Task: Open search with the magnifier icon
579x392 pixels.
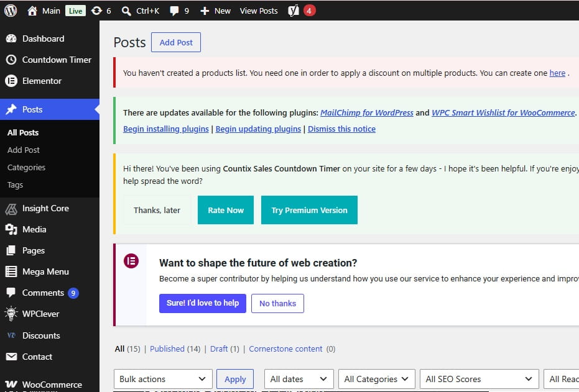Action: click(126, 11)
